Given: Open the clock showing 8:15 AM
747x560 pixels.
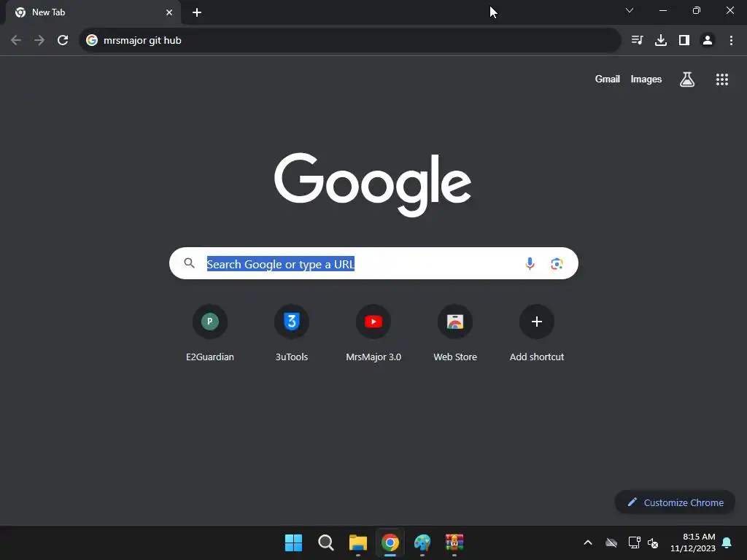Looking at the screenshot, I should [x=693, y=542].
